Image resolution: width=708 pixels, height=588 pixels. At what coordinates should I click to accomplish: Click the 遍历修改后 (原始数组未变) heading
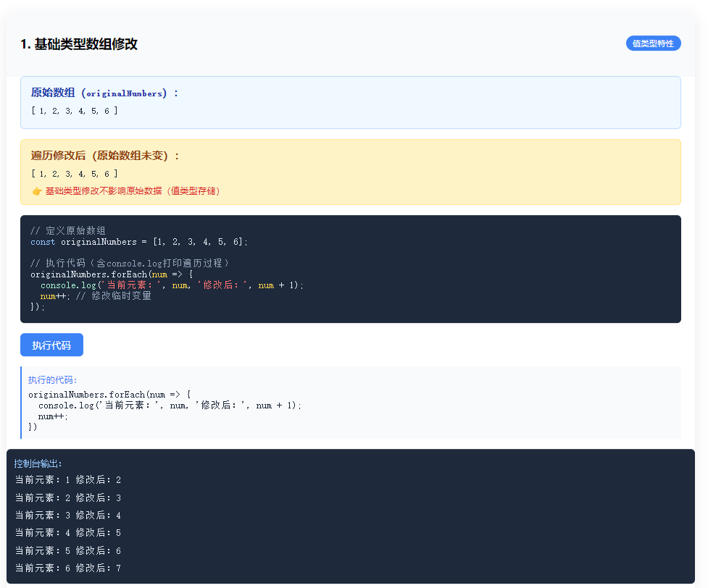(105, 156)
